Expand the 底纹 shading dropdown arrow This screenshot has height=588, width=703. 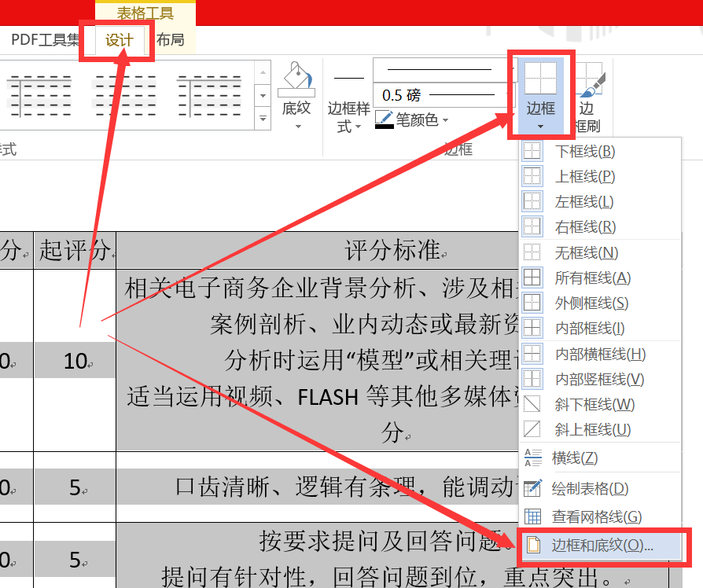[298, 127]
